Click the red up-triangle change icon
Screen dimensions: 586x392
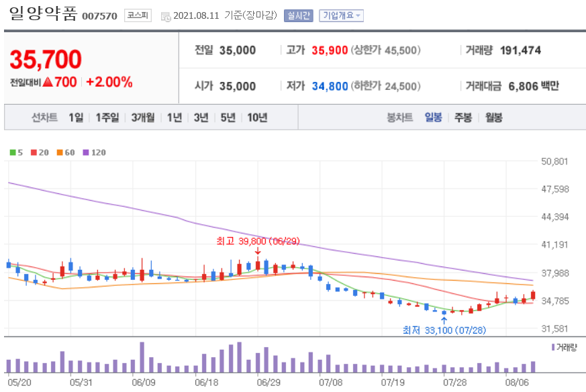(x=48, y=82)
